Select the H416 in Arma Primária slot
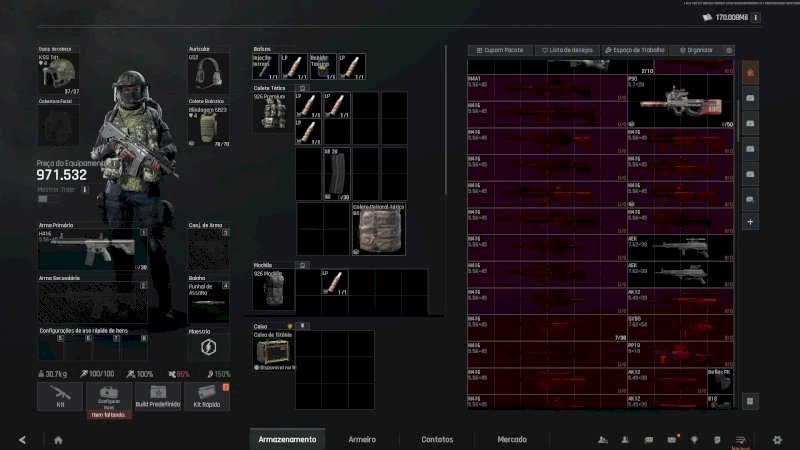 tap(93, 249)
